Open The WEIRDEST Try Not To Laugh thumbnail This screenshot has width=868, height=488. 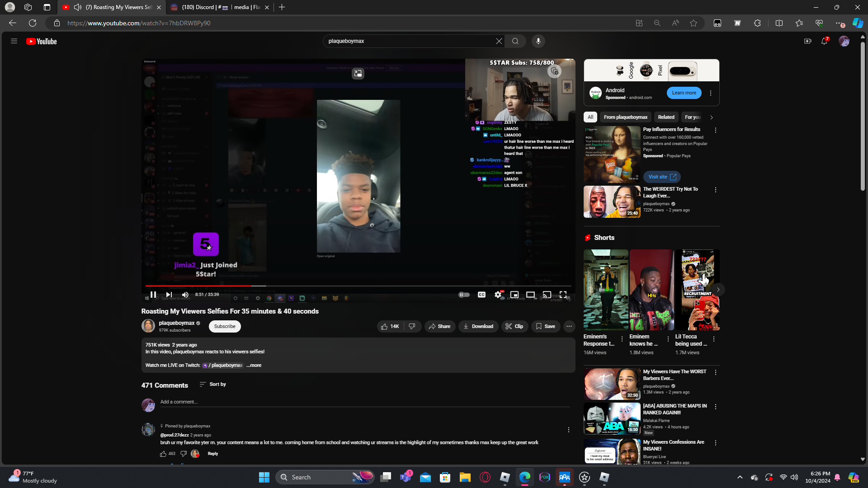coord(612,202)
